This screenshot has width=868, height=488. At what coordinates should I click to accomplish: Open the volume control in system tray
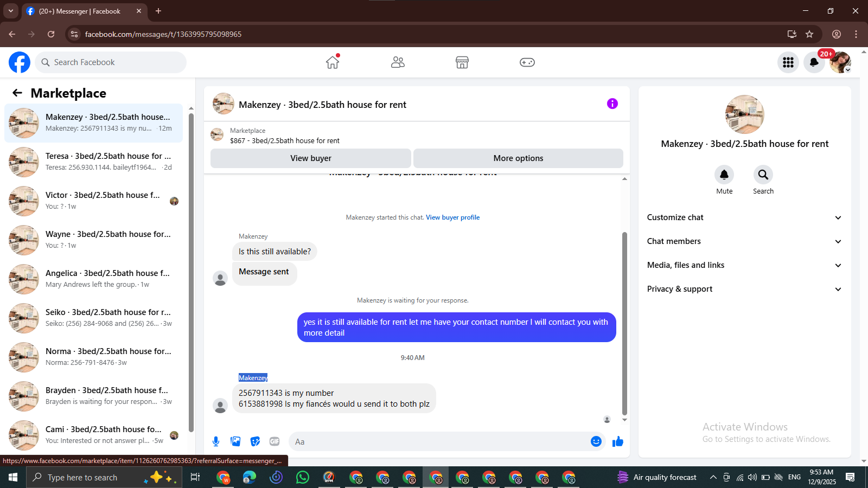pos(752,477)
